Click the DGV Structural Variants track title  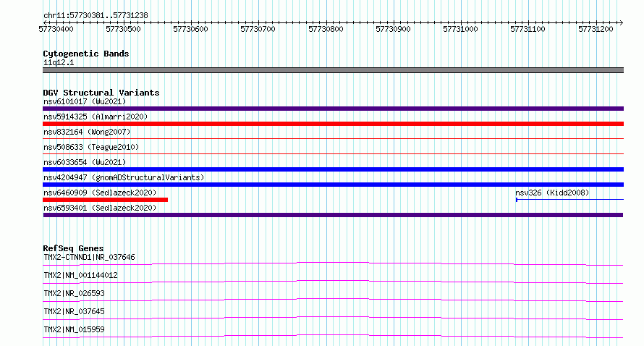(101, 93)
